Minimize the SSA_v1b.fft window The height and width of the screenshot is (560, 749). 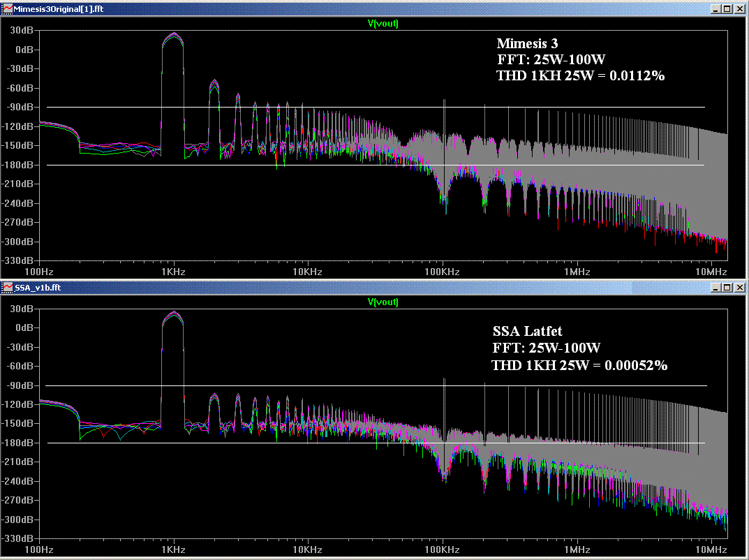[715, 288]
